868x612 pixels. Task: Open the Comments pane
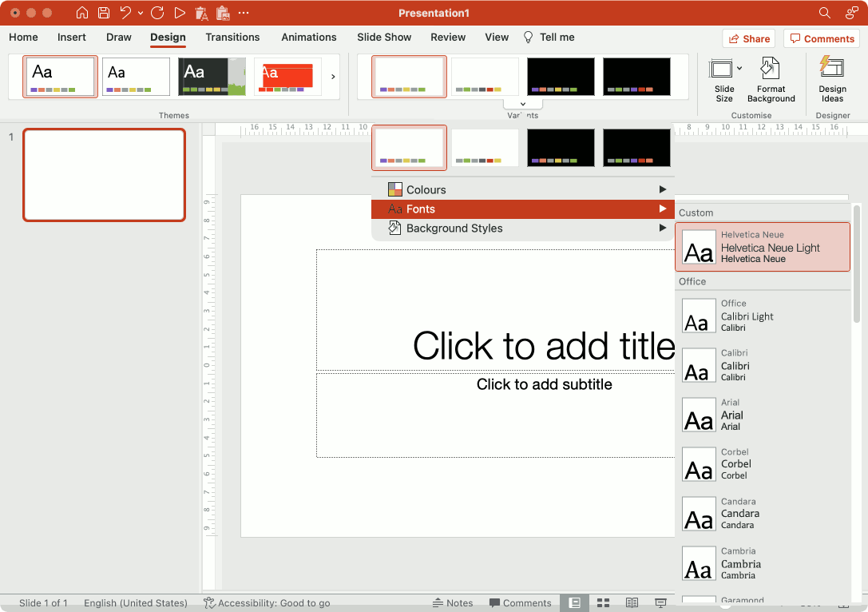coord(821,38)
